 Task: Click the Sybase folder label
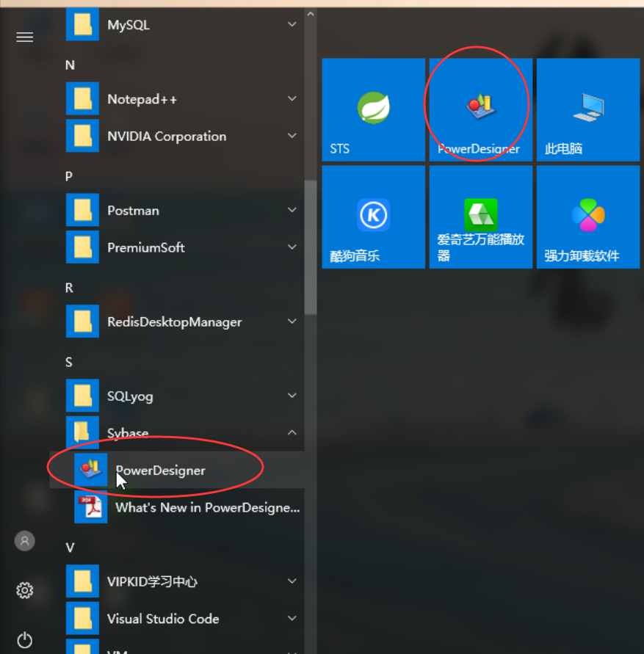(128, 433)
